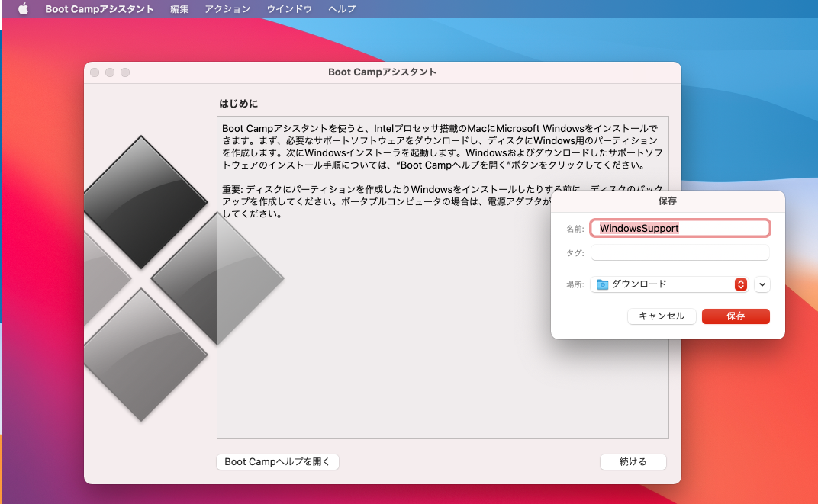This screenshot has width=818, height=504.
Task: Click the Downloads folder icon in 場所 field
Action: (603, 284)
